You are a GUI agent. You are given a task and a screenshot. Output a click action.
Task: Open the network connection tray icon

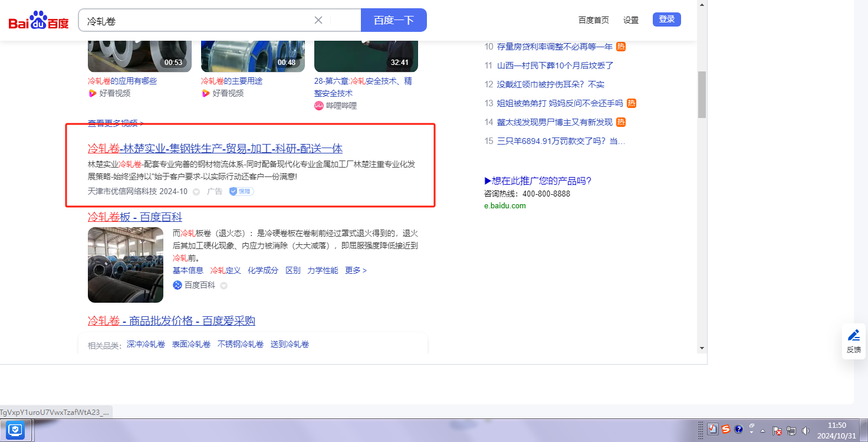791,430
